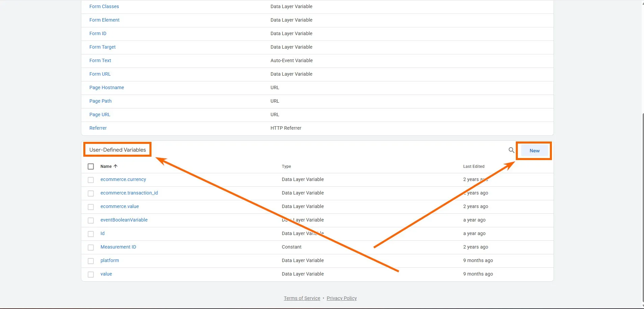The image size is (644, 309).
Task: Open the Form Classes variable
Action: tap(104, 6)
